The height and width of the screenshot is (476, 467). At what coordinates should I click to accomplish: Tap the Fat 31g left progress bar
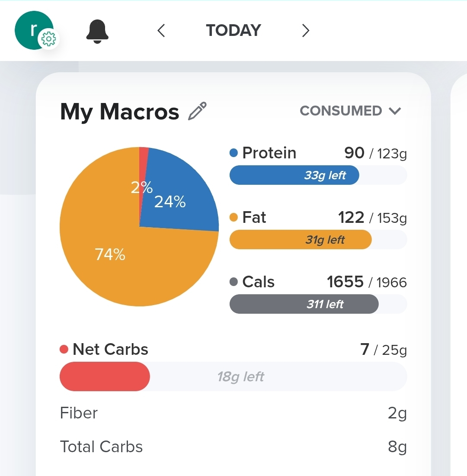(318, 240)
